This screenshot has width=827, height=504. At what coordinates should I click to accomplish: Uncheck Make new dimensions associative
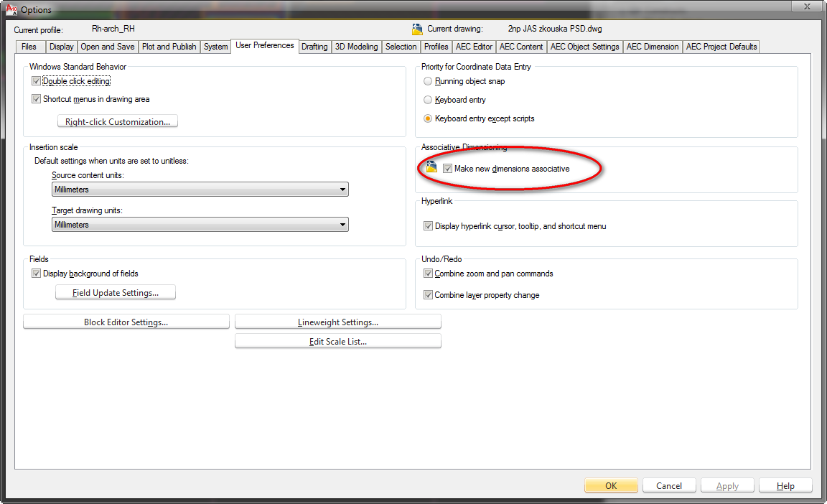tap(448, 169)
